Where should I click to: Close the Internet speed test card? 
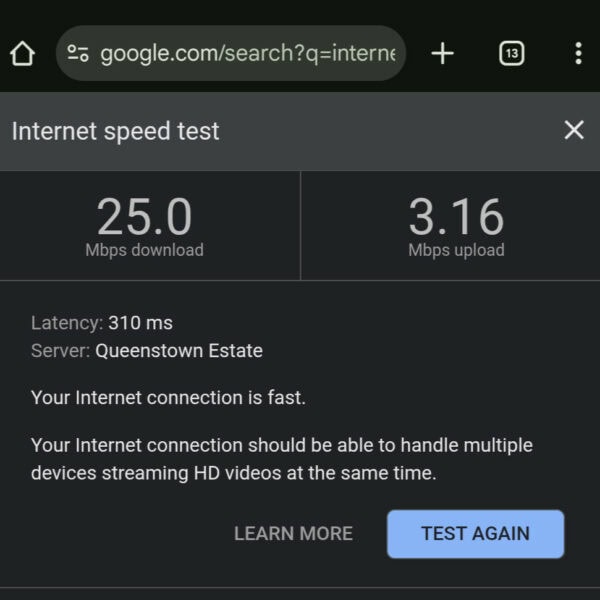pos(573,130)
